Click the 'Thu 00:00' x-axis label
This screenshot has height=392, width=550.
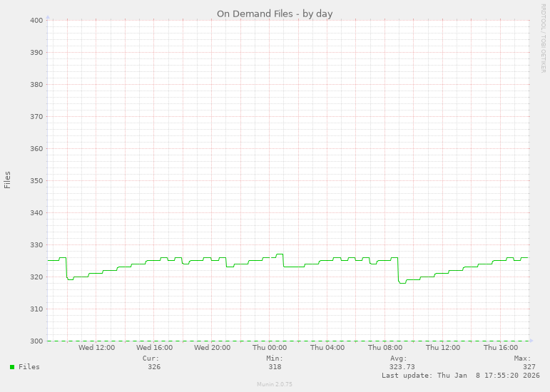click(270, 348)
